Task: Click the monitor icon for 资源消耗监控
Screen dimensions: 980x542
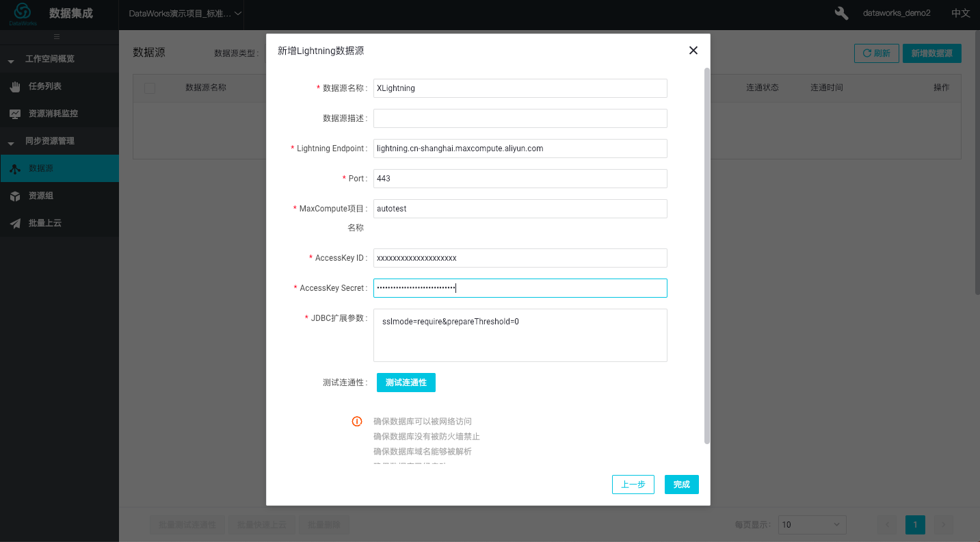Action: (x=15, y=114)
